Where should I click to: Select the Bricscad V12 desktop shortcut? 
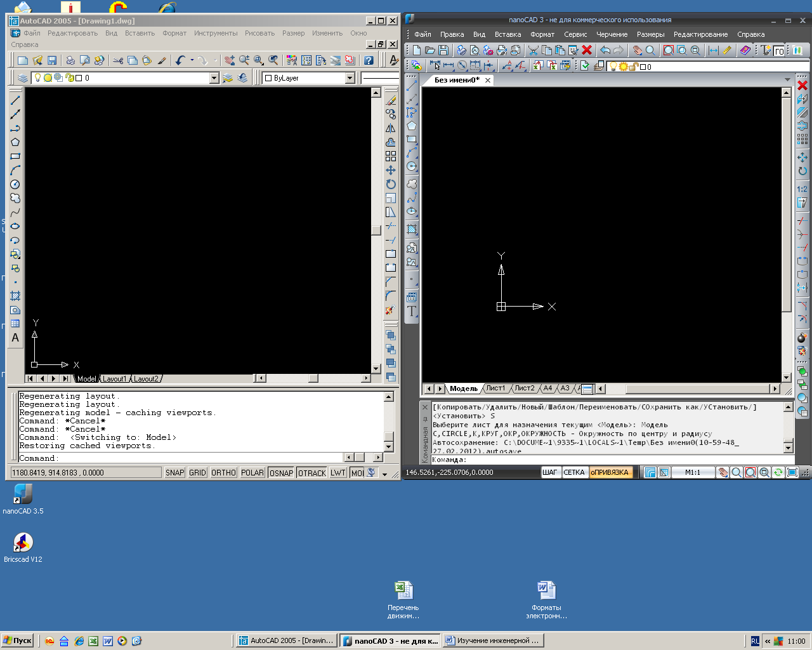[x=23, y=547]
